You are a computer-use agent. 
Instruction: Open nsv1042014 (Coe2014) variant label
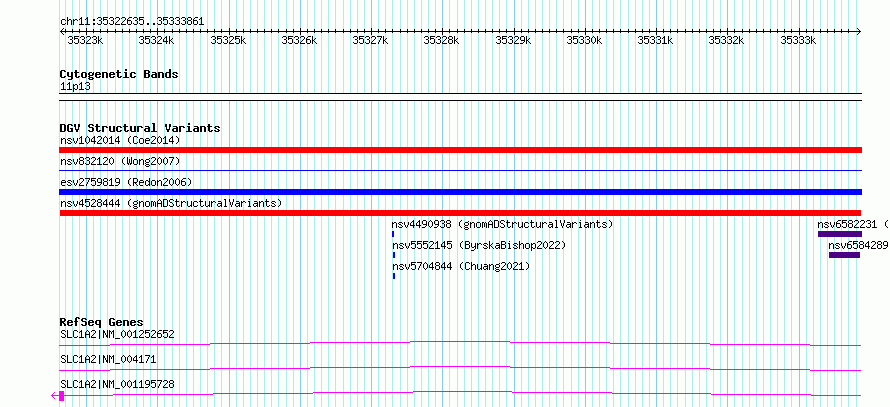point(120,140)
